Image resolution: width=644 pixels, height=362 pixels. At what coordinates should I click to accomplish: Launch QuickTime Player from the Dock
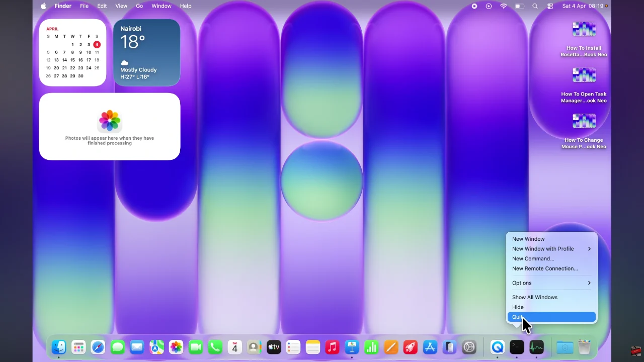click(x=498, y=347)
